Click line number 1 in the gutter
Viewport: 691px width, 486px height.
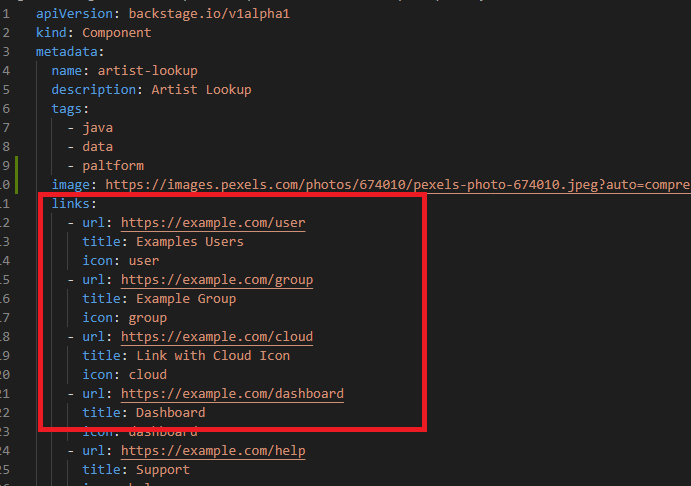coord(6,14)
